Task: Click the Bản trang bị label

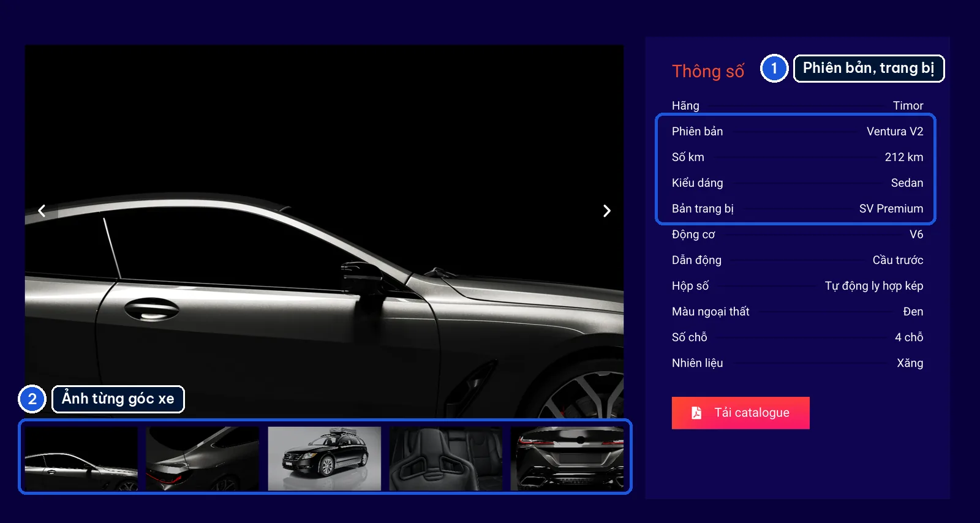Action: (x=703, y=208)
